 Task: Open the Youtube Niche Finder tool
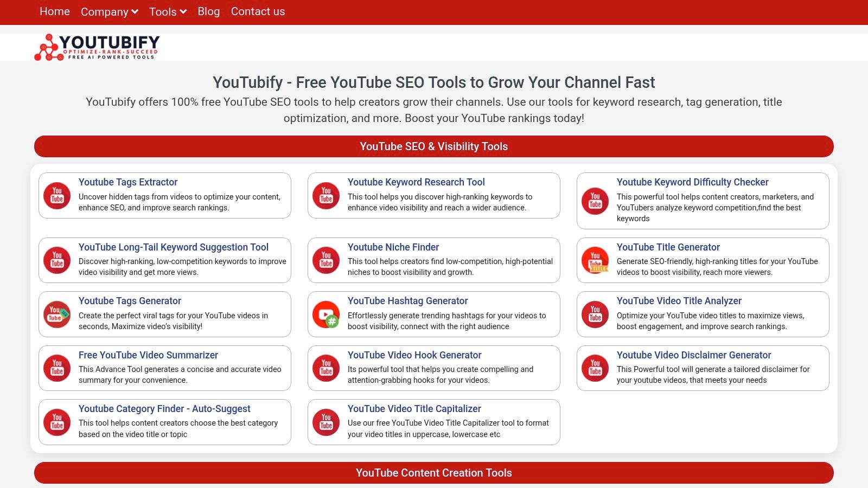(393, 247)
